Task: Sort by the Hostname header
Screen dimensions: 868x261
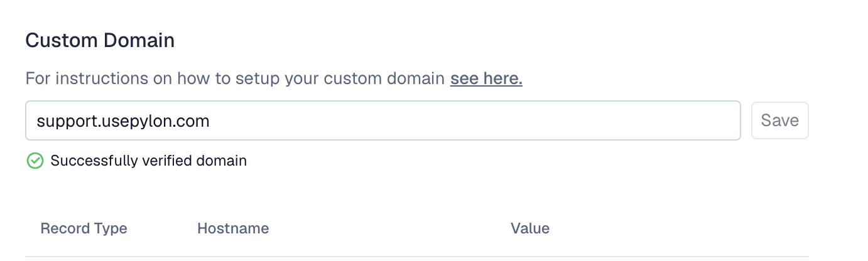Action: coord(233,228)
